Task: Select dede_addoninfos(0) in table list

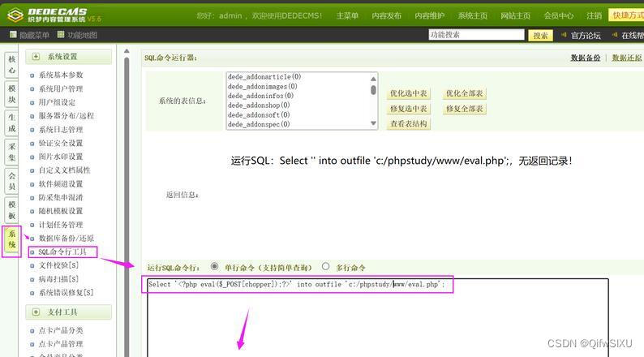Action: [x=261, y=96]
